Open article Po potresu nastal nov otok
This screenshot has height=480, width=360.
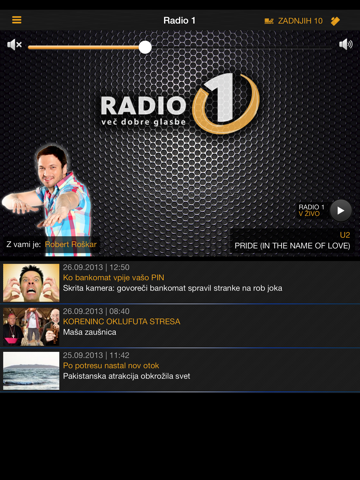click(111, 366)
